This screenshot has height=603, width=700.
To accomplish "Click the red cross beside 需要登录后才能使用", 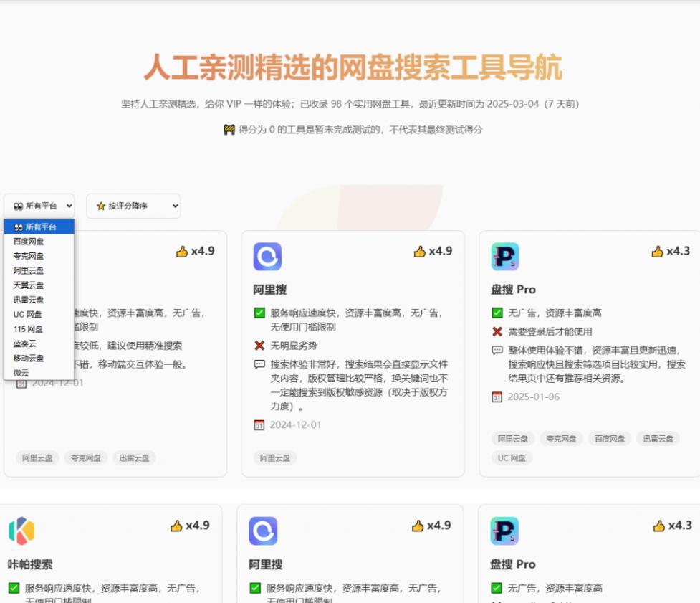I will click(497, 331).
